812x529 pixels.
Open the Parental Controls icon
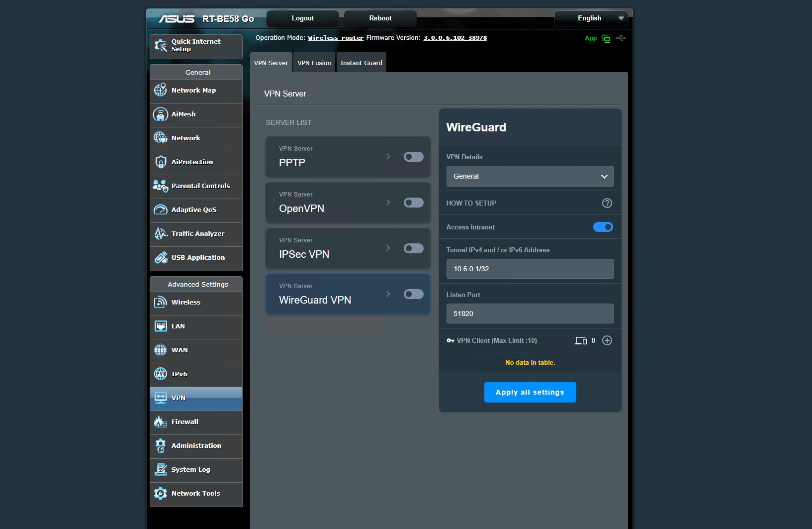pyautogui.click(x=160, y=186)
